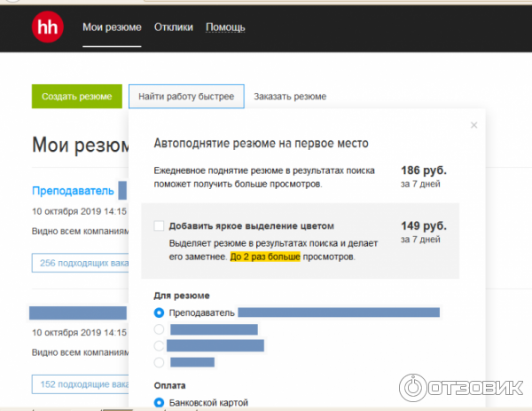Click the Найти работу быстрее button

coord(185,96)
